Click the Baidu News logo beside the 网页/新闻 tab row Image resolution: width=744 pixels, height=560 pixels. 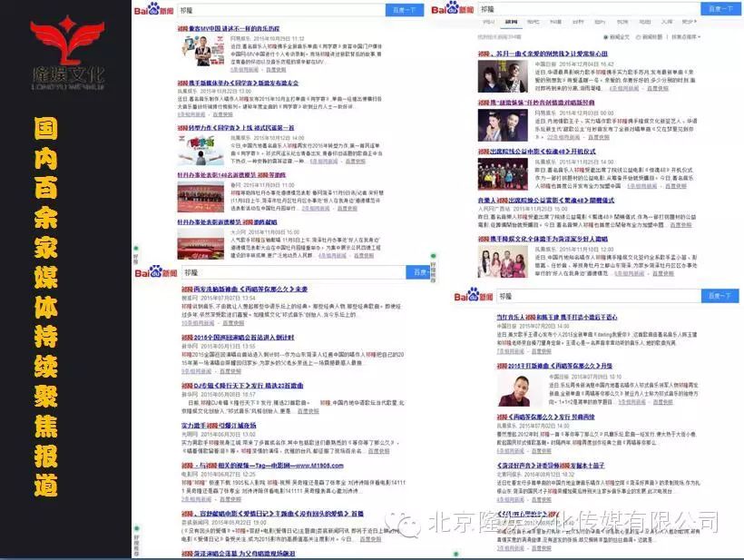pyautogui.click(x=452, y=8)
